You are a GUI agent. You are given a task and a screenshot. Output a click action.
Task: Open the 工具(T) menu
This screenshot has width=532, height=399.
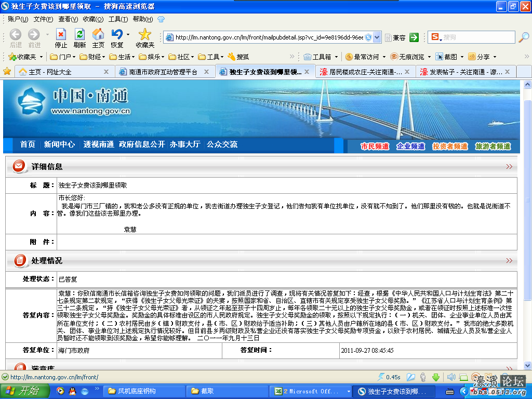(118, 19)
